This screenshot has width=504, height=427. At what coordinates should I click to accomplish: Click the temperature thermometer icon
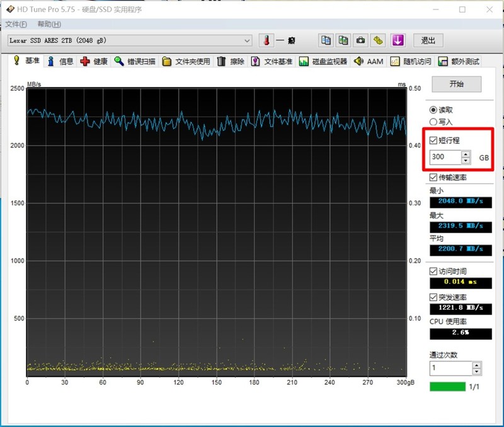coord(266,40)
